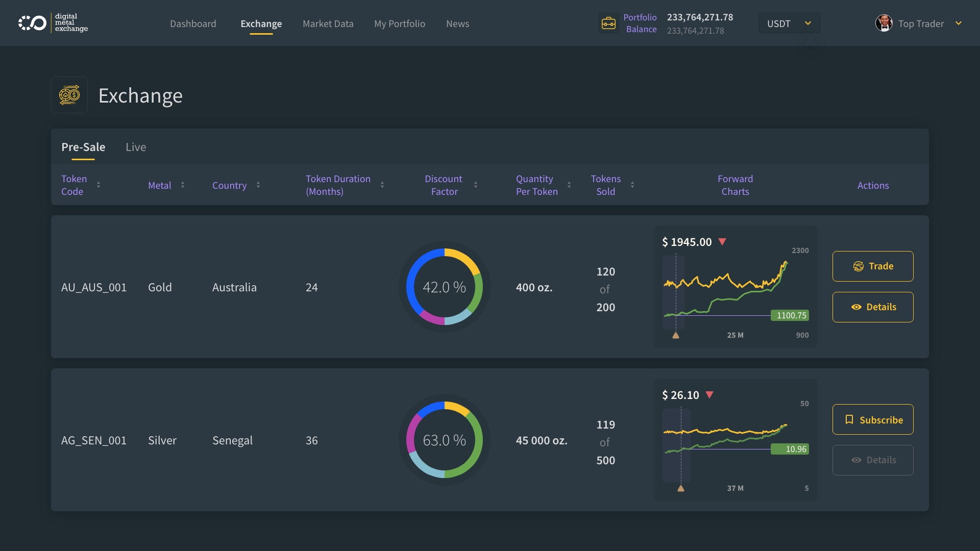View Details for the Gold token
Viewport: 980px width, 551px height.
click(872, 307)
